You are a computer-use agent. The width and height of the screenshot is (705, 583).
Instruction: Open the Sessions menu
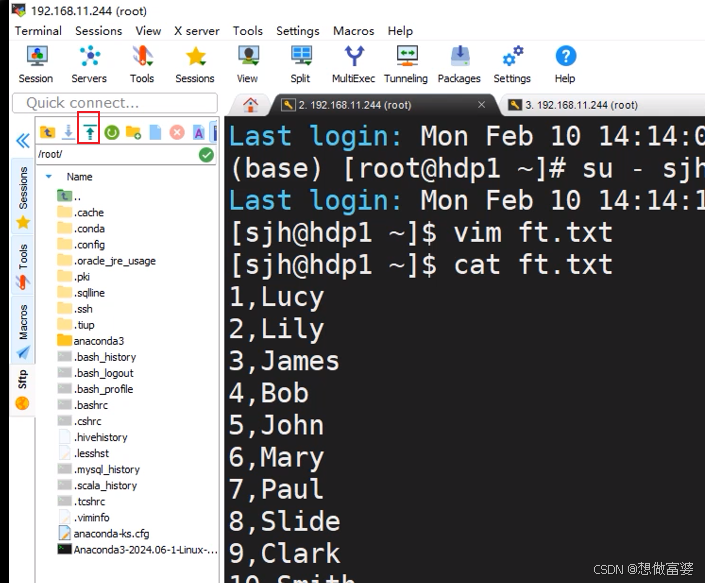coord(98,31)
